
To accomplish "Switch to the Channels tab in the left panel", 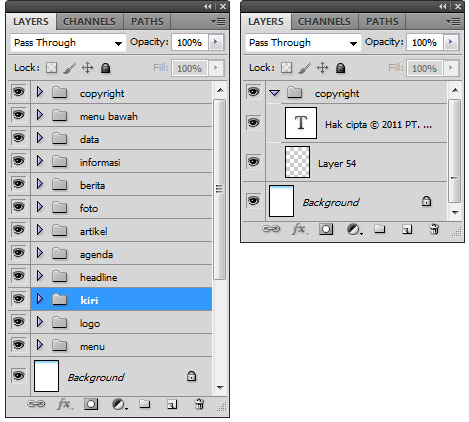I will 89,22.
